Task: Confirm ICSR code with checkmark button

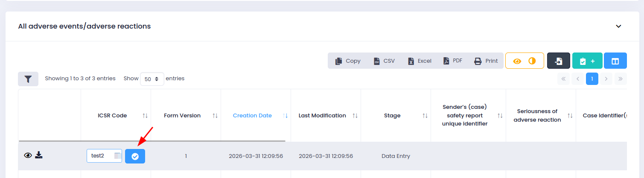Action: [135, 156]
